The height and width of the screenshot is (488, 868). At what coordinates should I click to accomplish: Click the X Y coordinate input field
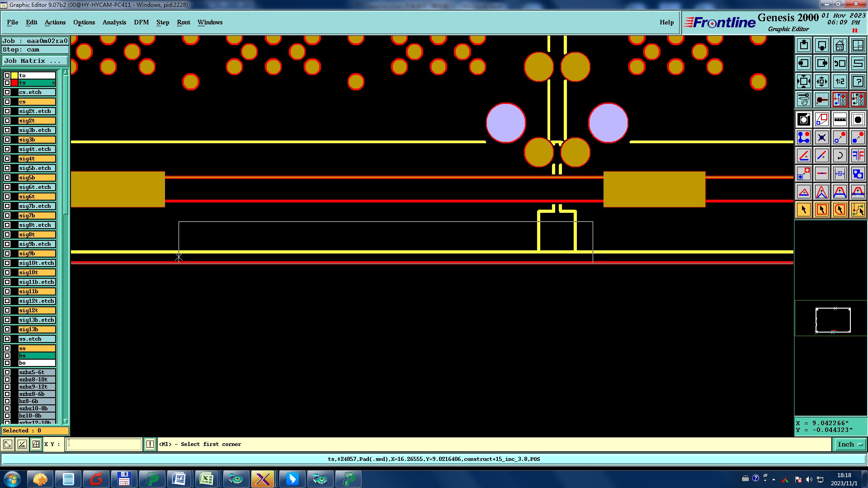pos(104,444)
